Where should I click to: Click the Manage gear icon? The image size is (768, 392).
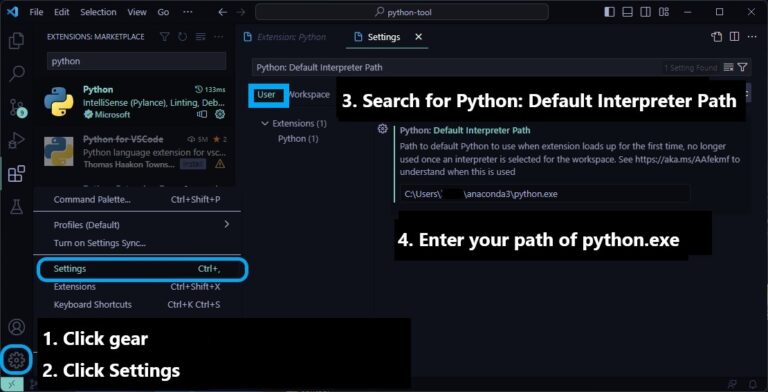coord(16,361)
